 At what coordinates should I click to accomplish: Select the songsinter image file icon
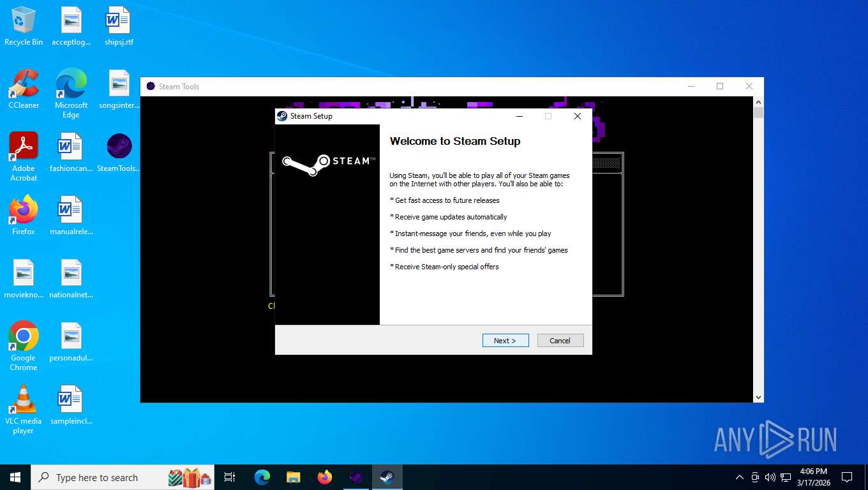[119, 89]
